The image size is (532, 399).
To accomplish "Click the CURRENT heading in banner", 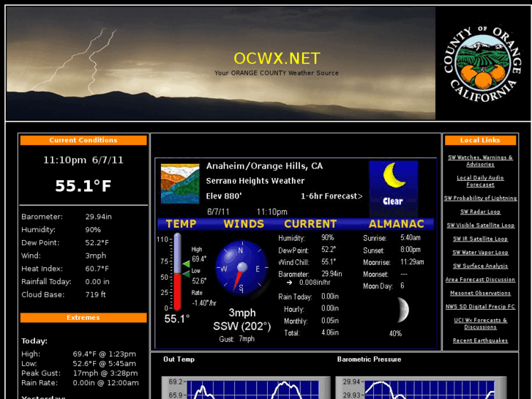I will pos(310,224).
